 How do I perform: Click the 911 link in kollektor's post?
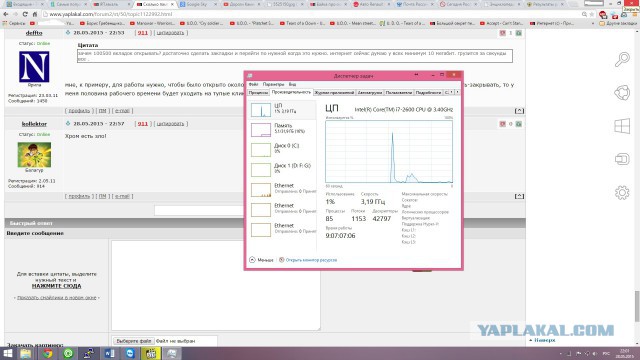[142, 124]
